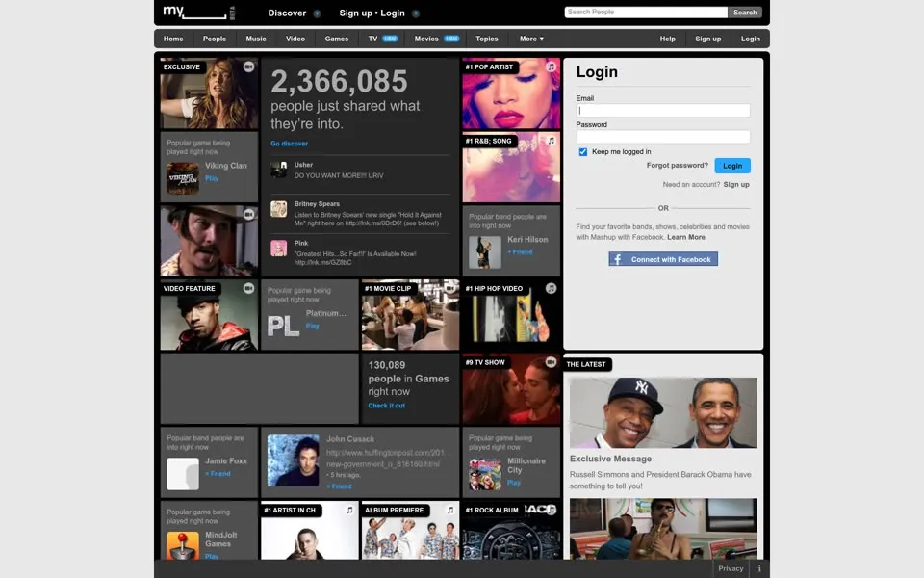Viewport: 924px width, 578px height.
Task: Click the Password input field
Action: 663,137
